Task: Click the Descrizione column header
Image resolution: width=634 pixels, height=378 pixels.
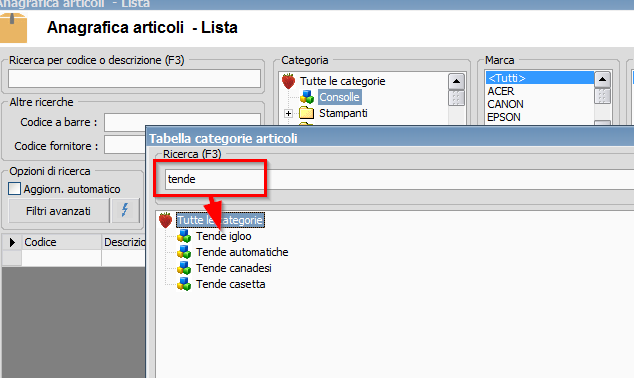Action: click(x=124, y=242)
